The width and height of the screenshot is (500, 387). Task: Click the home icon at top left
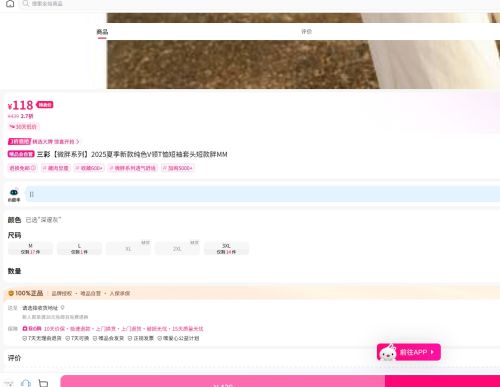pyautogui.click(x=10, y=4)
